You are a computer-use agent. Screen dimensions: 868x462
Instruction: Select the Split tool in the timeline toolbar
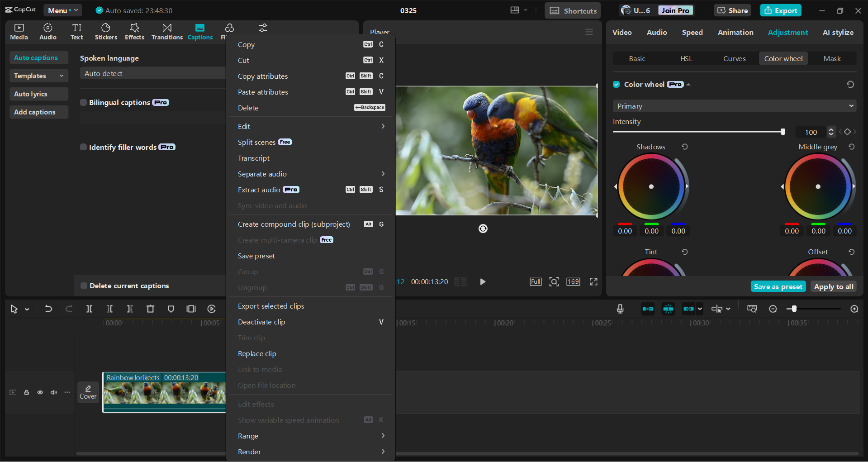[x=89, y=309]
